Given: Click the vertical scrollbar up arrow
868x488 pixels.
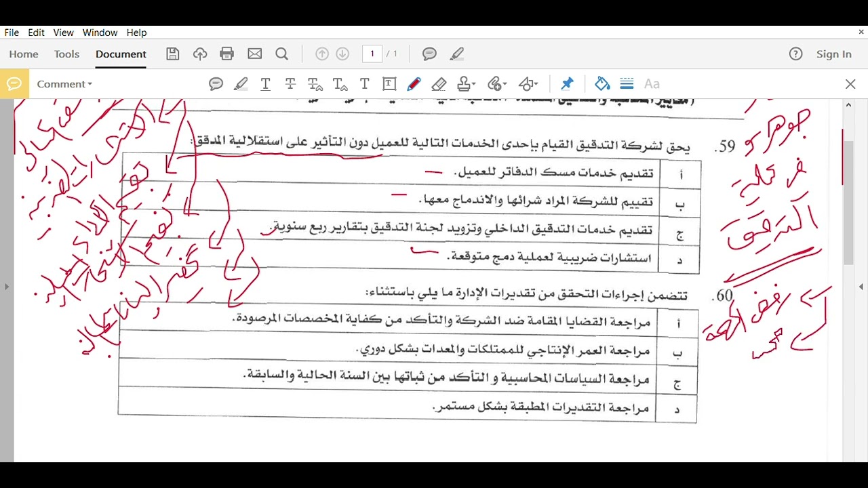Looking at the screenshot, I should pos(848,105).
